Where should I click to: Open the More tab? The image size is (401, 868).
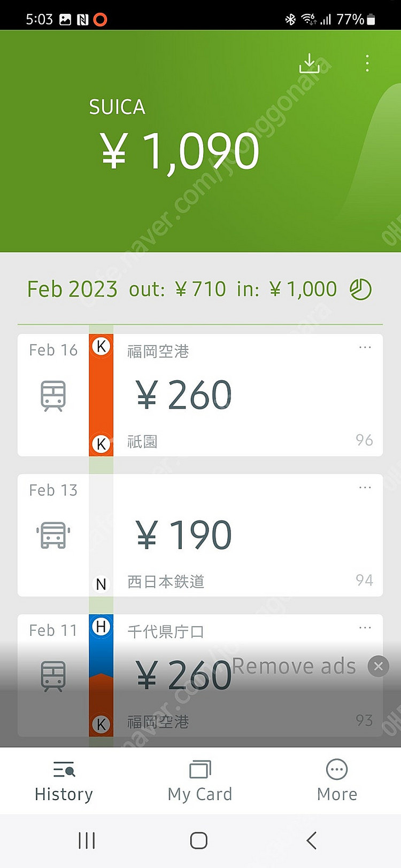pyautogui.click(x=337, y=781)
